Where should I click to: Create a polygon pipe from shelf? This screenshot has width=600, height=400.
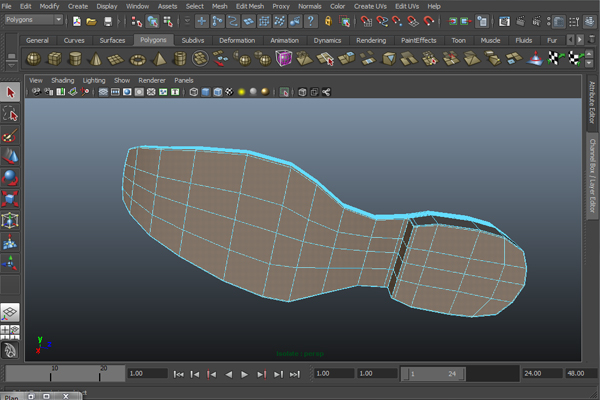179,59
